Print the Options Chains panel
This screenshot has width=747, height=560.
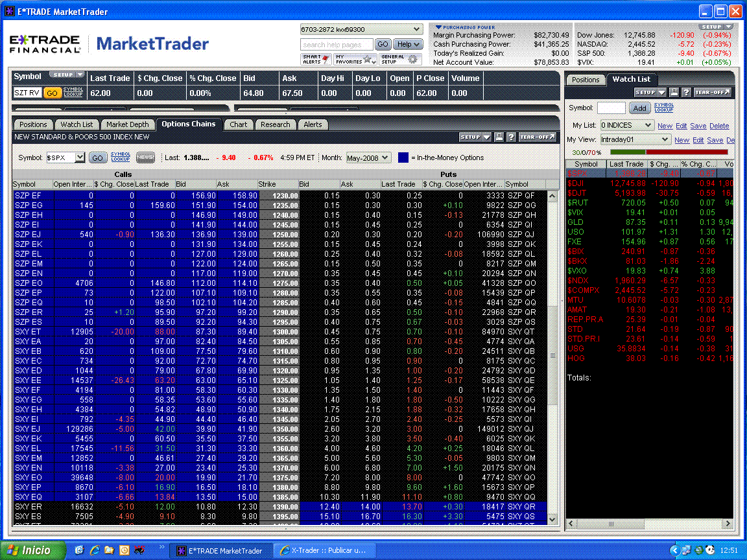click(499, 137)
